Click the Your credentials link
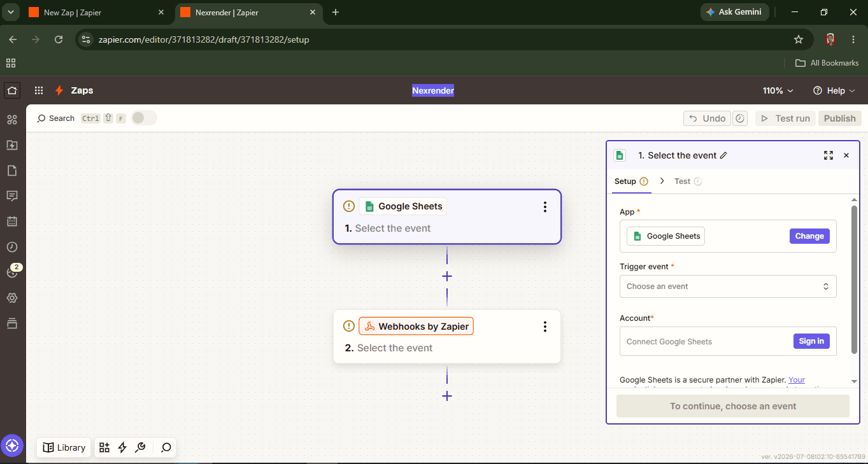 pos(797,380)
